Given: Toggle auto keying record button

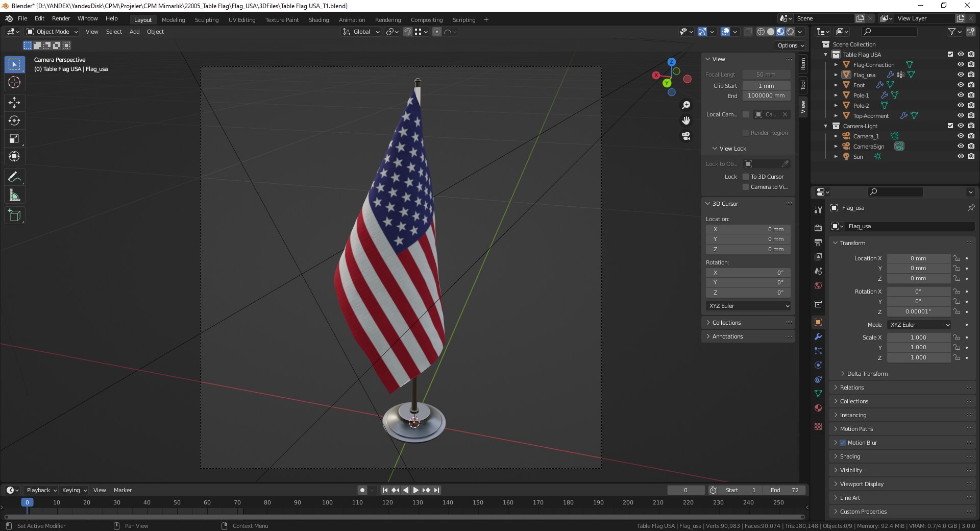Looking at the screenshot, I should pos(362,490).
